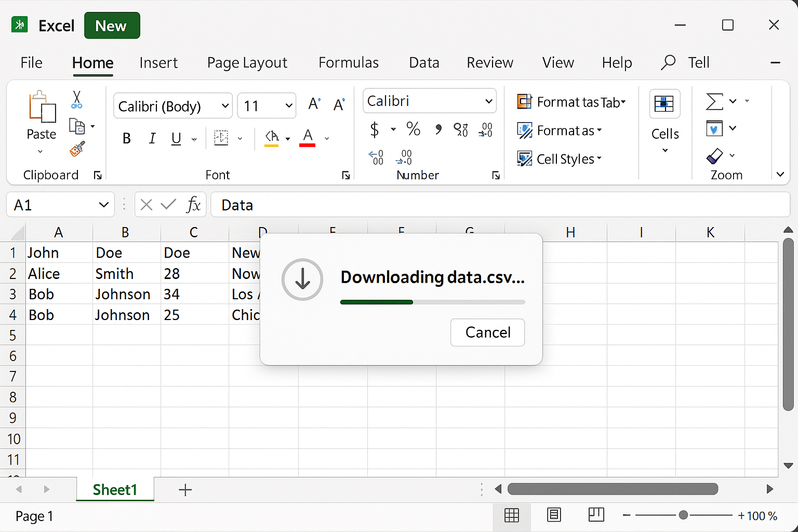Click the AutoSum sigma icon

[714, 101]
